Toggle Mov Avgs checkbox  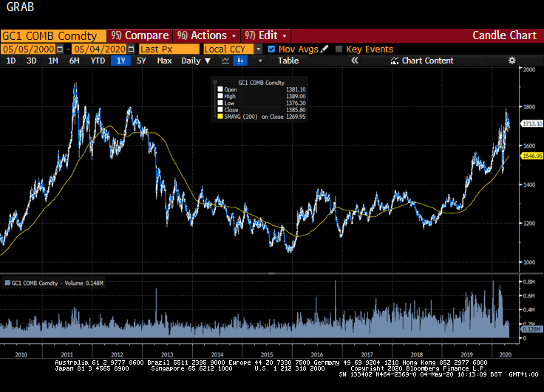point(271,49)
